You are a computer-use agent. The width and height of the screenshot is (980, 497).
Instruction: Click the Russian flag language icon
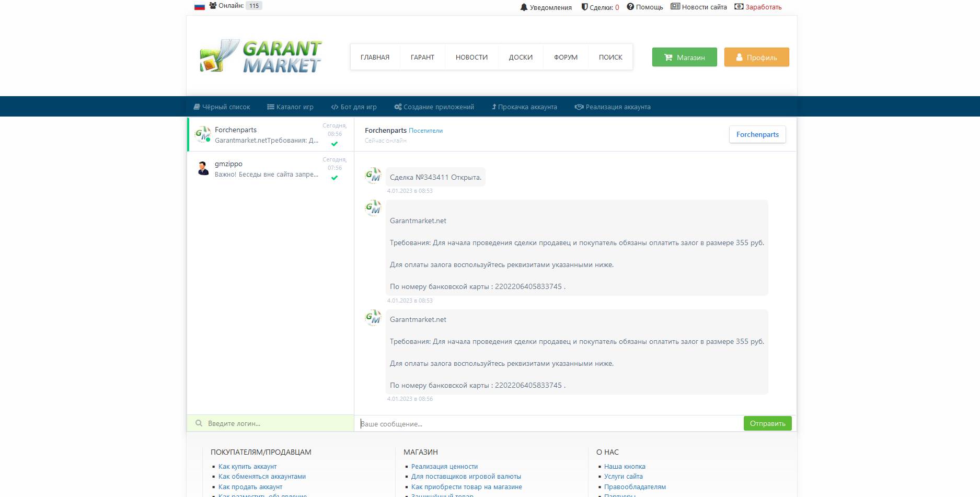click(199, 7)
